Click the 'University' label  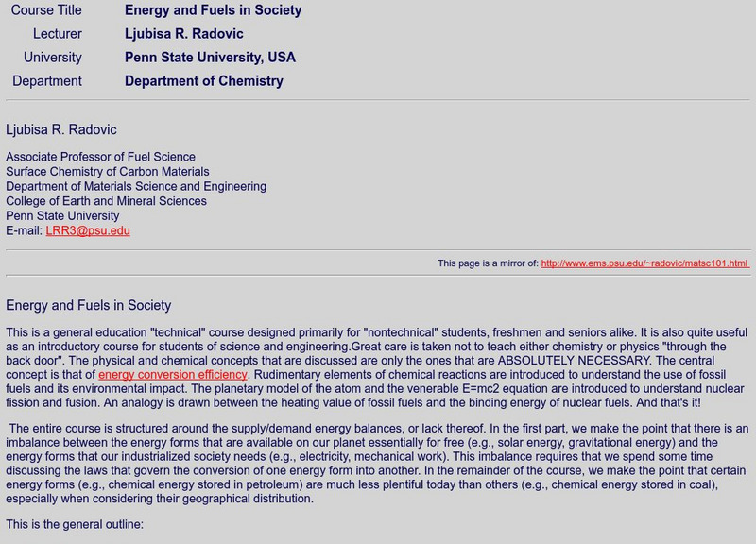[53, 58]
